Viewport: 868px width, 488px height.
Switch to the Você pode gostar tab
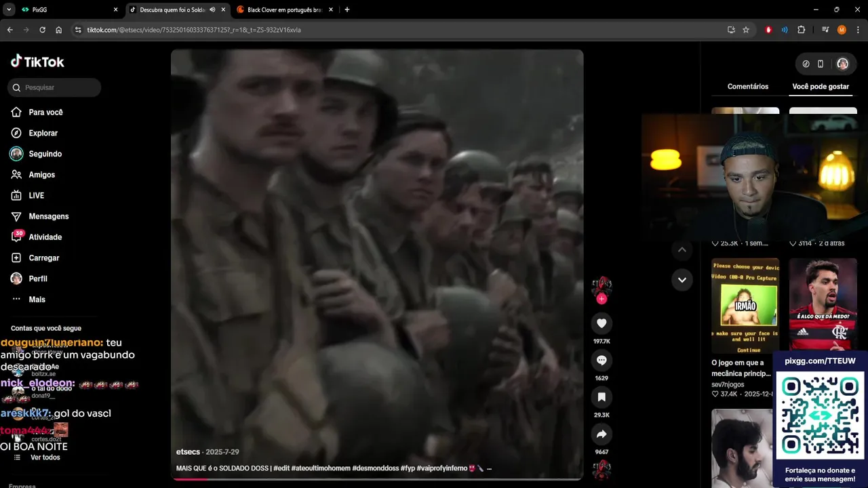(821, 87)
